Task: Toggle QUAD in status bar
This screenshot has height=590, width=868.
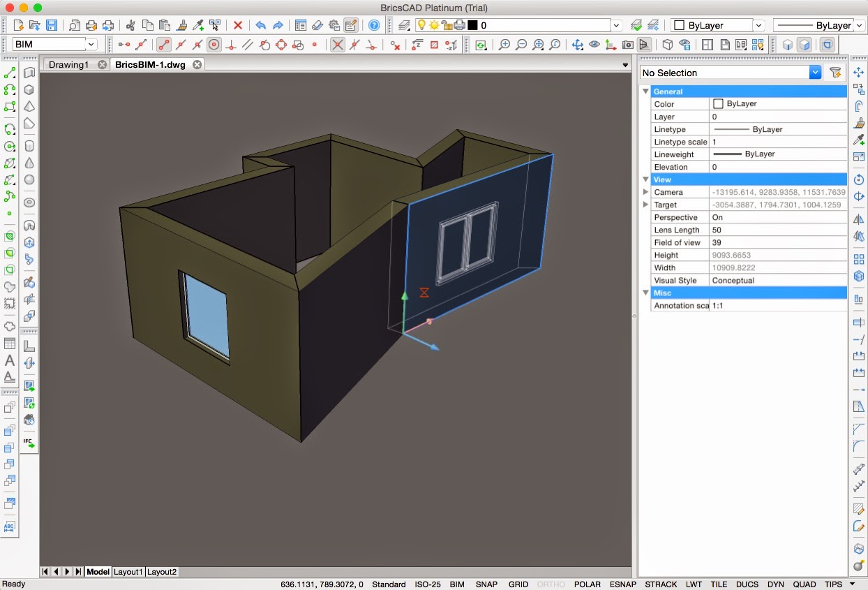Action: [x=803, y=584]
